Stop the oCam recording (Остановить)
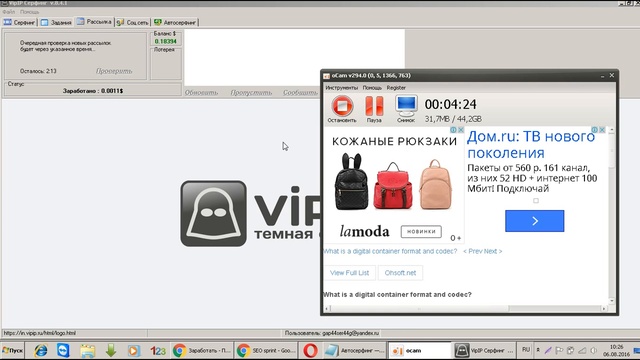This screenshot has width=640, height=360. (342, 109)
